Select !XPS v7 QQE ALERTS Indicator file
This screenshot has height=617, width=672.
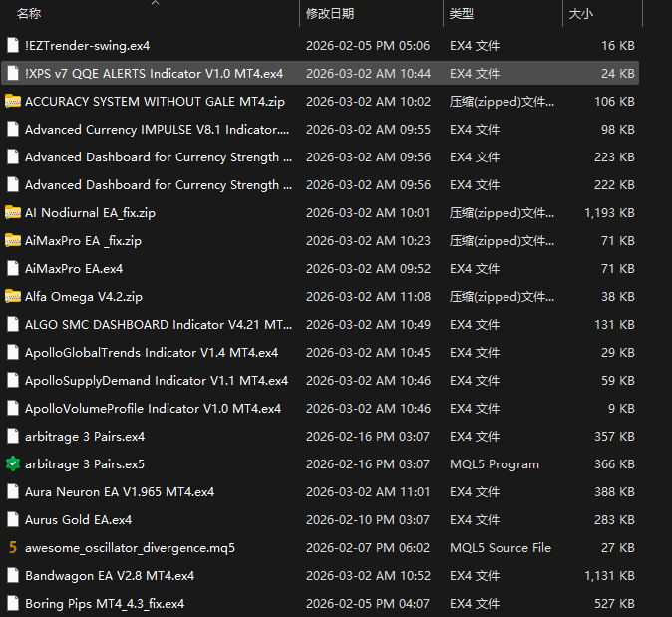click(154, 73)
